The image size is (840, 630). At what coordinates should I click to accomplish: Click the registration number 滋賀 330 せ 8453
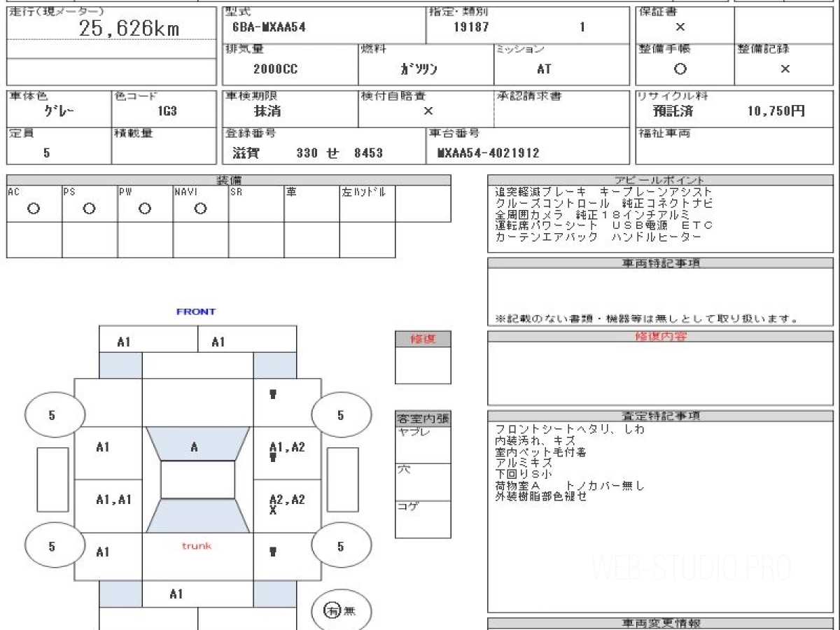308,153
